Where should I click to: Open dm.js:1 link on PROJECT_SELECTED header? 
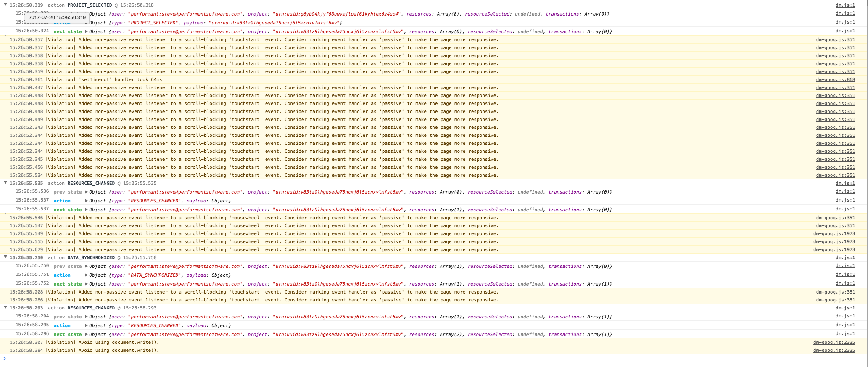[x=845, y=5]
